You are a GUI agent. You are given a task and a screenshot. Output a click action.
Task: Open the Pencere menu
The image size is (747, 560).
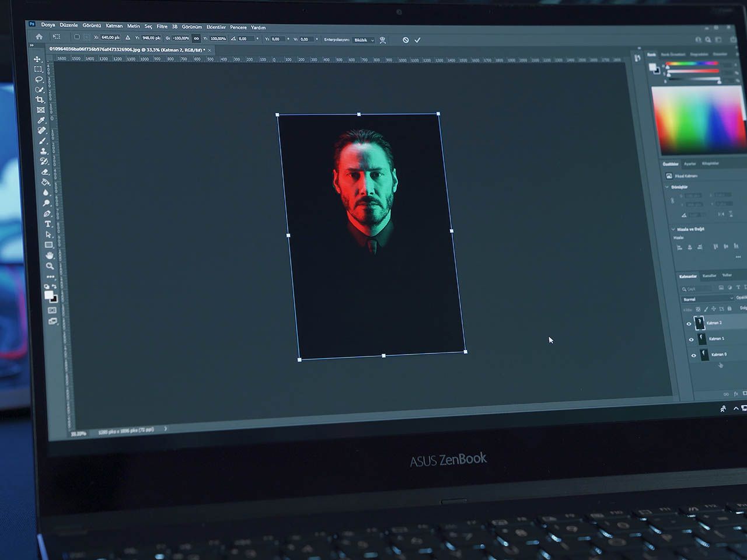pos(238,27)
